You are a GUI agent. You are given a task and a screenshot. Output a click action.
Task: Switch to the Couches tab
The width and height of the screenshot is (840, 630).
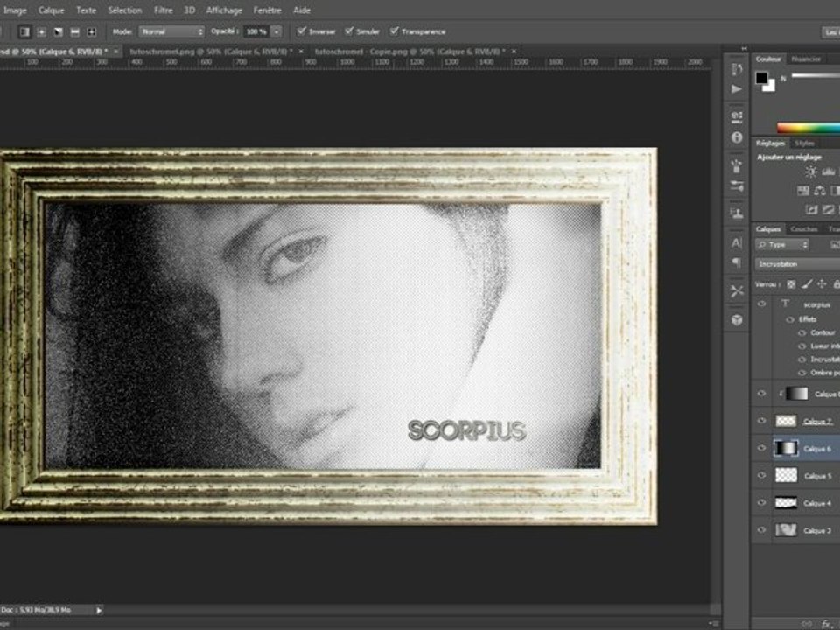pyautogui.click(x=803, y=228)
